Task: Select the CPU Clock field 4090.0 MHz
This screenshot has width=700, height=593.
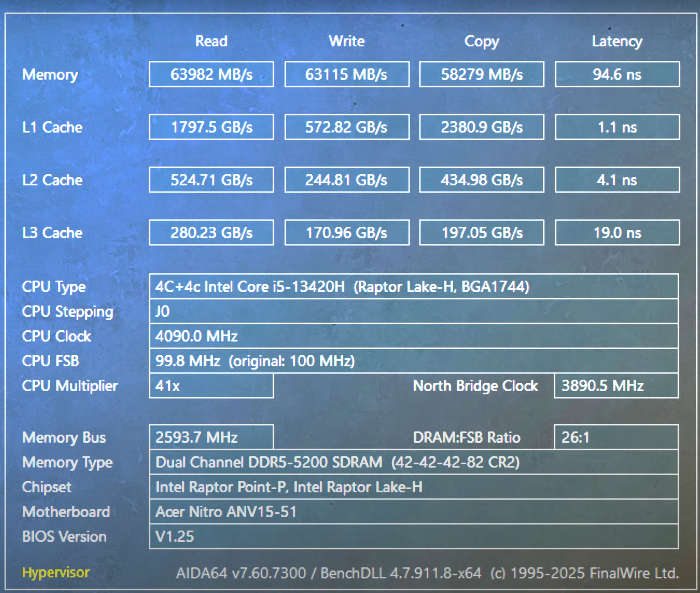Action: coord(414,336)
